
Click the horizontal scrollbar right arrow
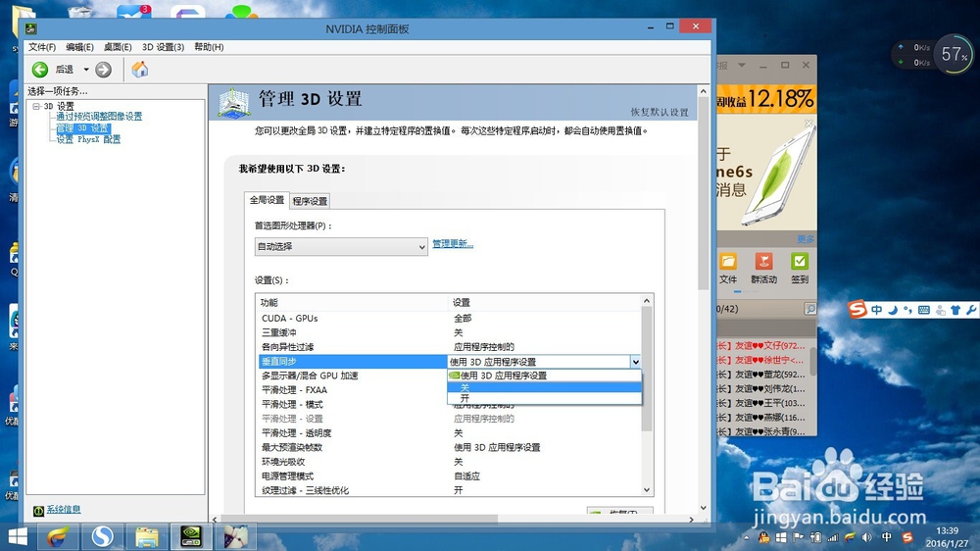(x=691, y=519)
